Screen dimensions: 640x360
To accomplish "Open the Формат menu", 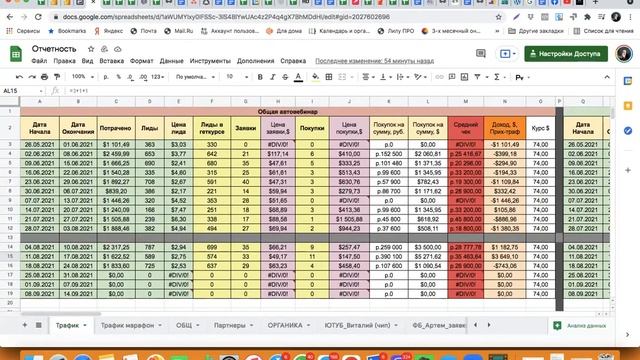I will click(142, 61).
